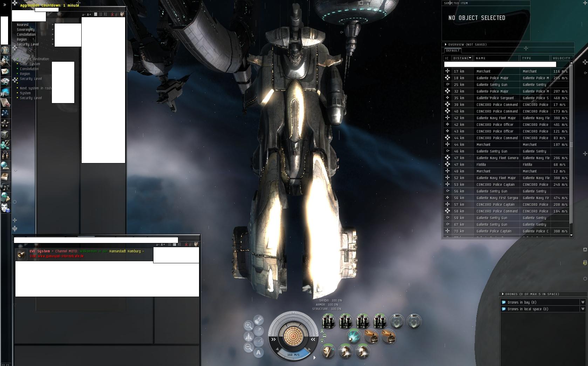Viewport: 588px width, 366px height.
Task: Select the Flotilla row in overview
Action: (x=506, y=164)
